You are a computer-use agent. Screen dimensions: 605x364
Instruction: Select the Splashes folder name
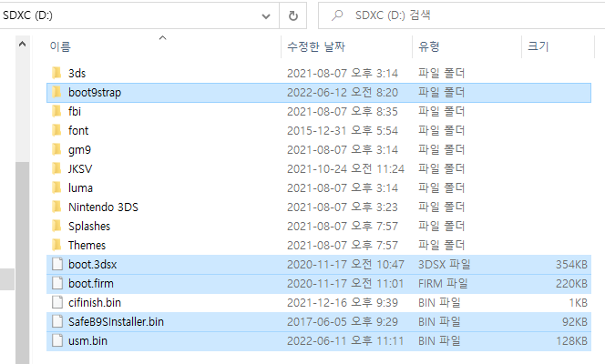[x=89, y=226]
